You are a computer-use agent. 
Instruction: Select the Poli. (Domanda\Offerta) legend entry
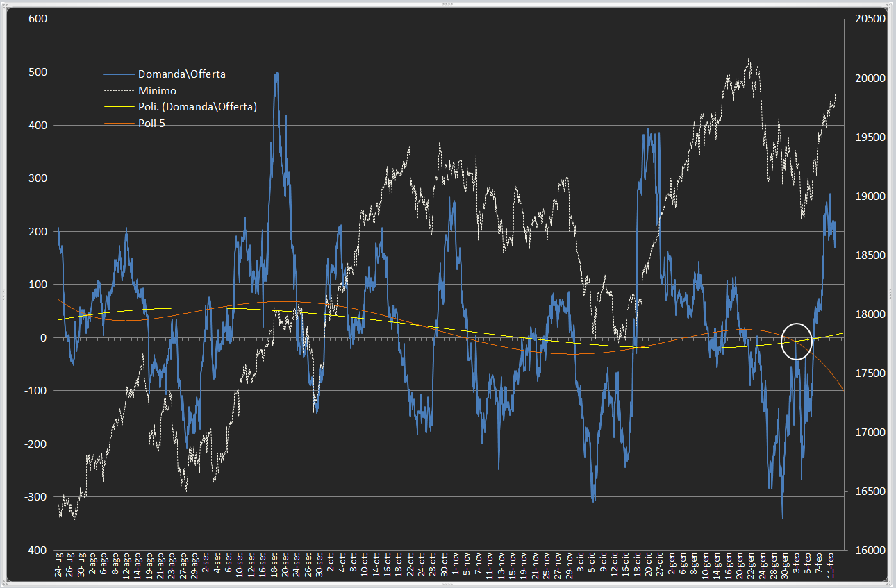click(x=181, y=106)
